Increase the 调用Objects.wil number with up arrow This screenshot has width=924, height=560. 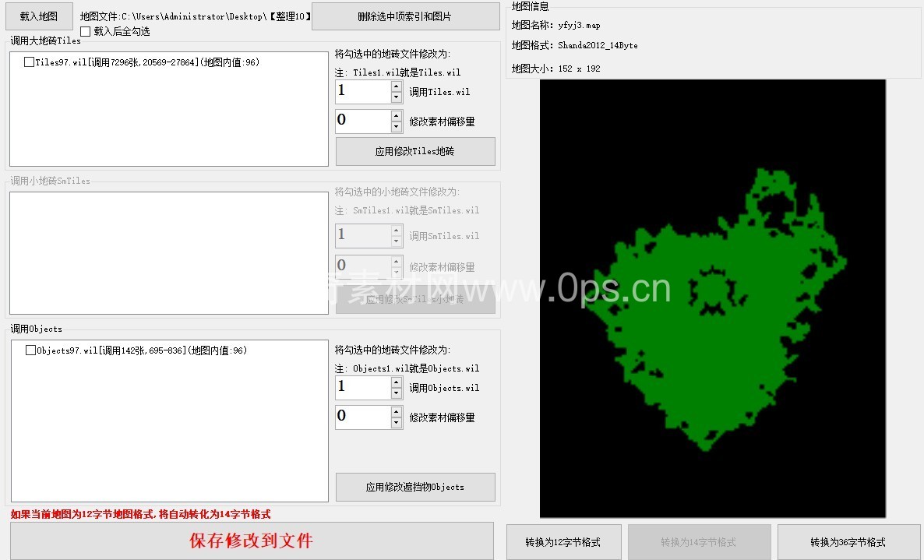[397, 382]
